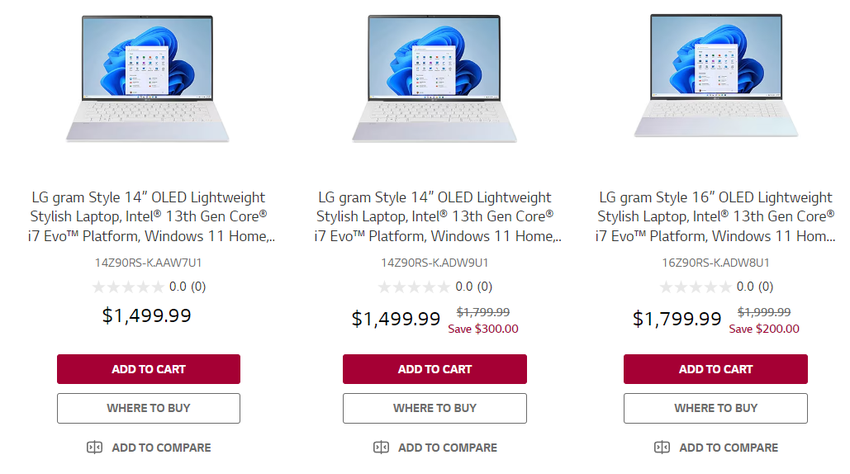Viewport: 850px width, 474px height.
Task: Click compare icon for 14Z90RS-K.ADW9U1 laptop
Action: click(x=381, y=447)
